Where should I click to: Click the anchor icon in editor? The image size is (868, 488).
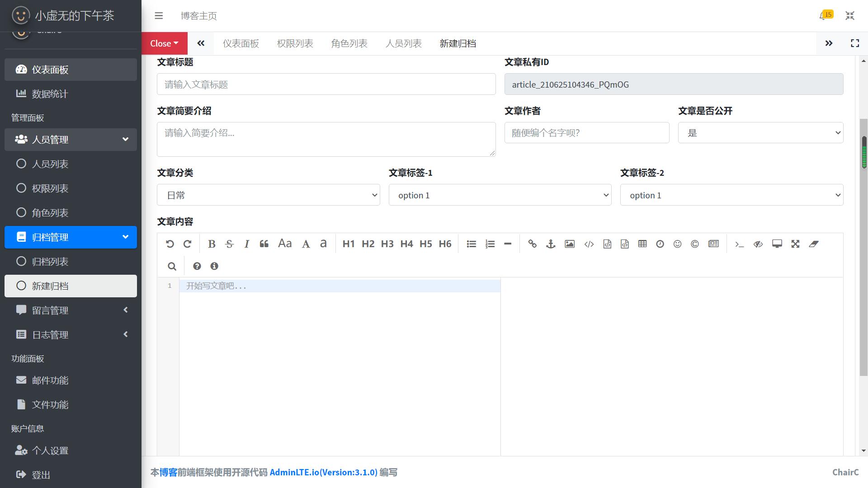551,244
